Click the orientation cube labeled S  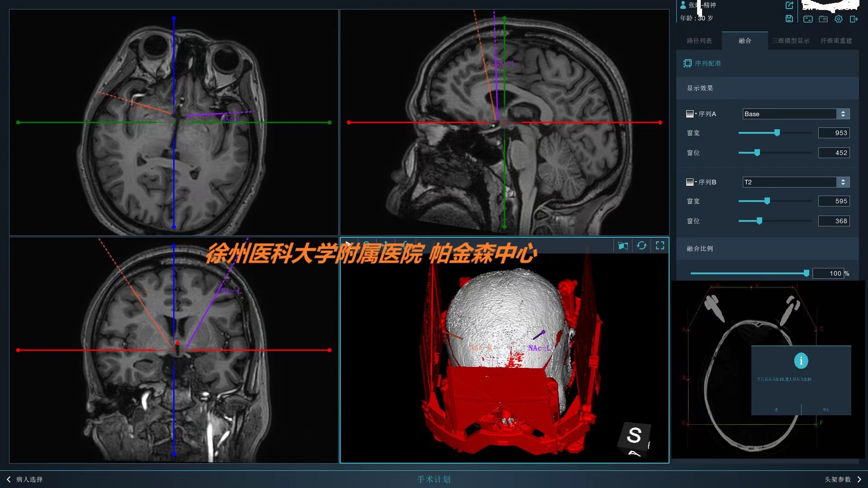[634, 439]
